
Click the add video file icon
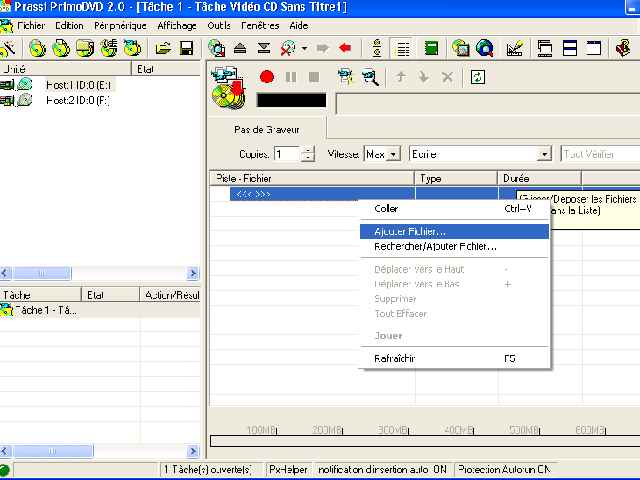coord(345,77)
